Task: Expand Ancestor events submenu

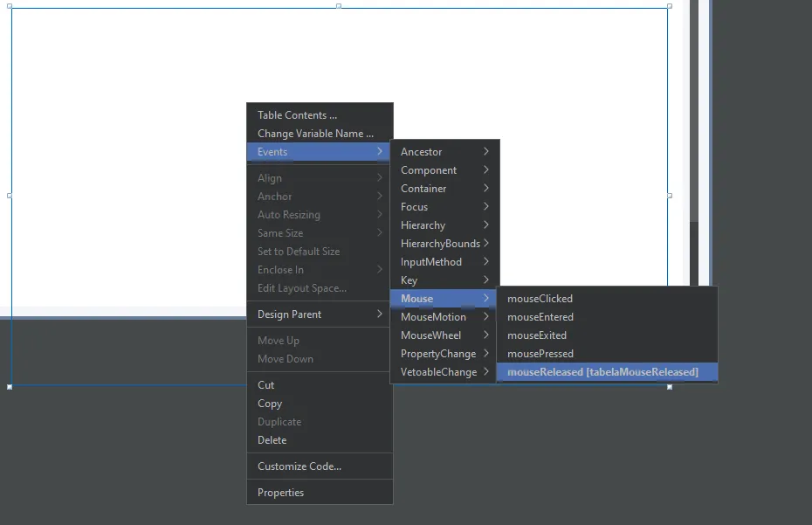Action: click(x=444, y=152)
